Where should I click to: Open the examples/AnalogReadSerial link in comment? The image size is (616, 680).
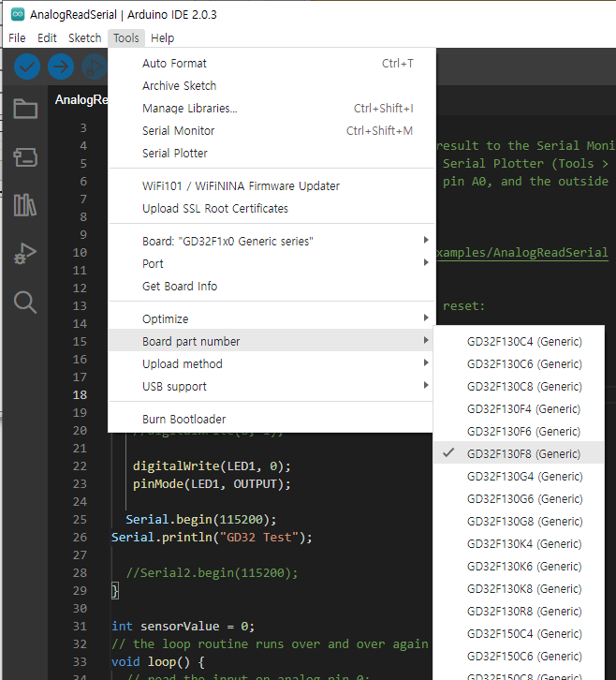click(522, 252)
